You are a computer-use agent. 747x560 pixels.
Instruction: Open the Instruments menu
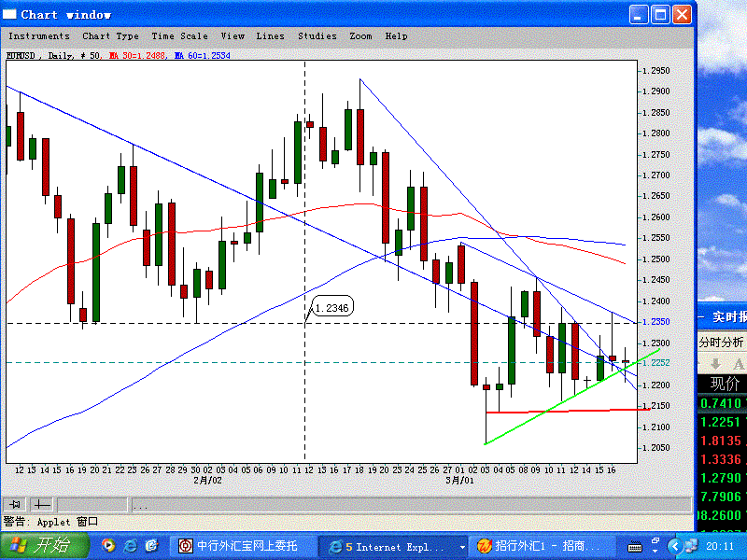pos(39,36)
